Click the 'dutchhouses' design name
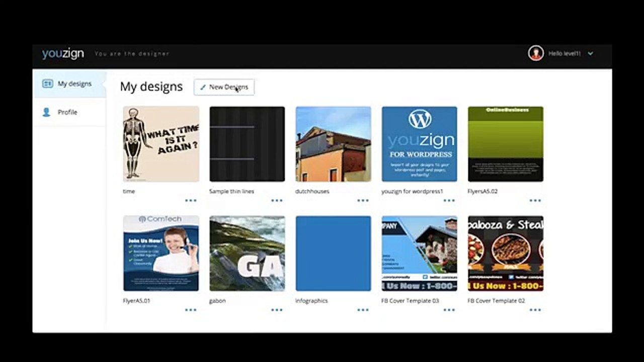Image resolution: width=644 pixels, height=362 pixels. pos(312,192)
